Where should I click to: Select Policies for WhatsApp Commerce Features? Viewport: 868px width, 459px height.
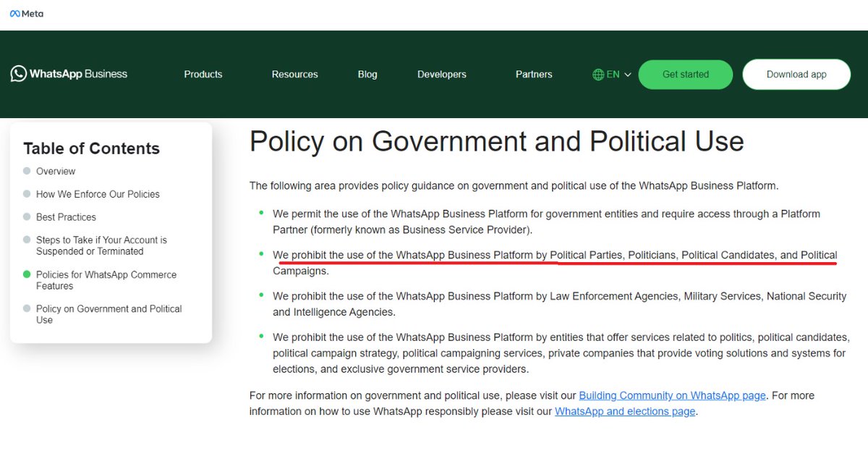106,280
